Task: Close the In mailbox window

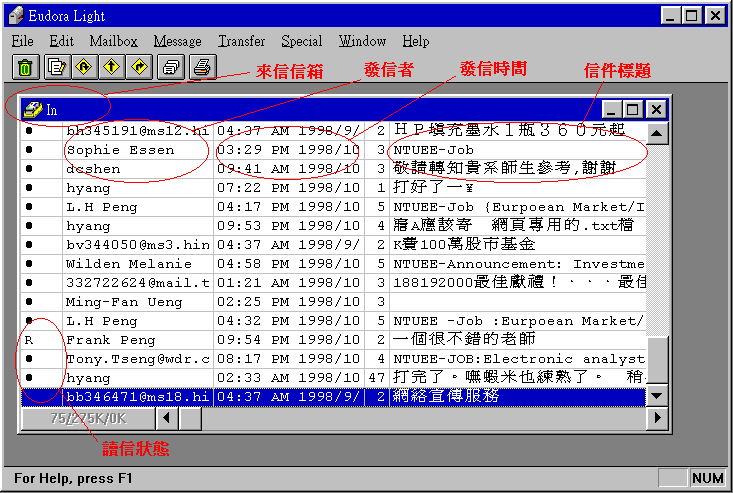Action: (x=656, y=110)
